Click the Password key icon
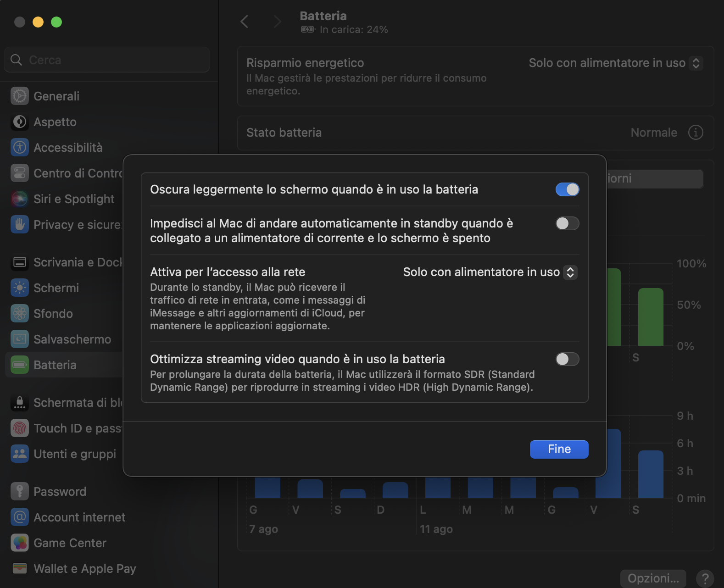 (19, 492)
